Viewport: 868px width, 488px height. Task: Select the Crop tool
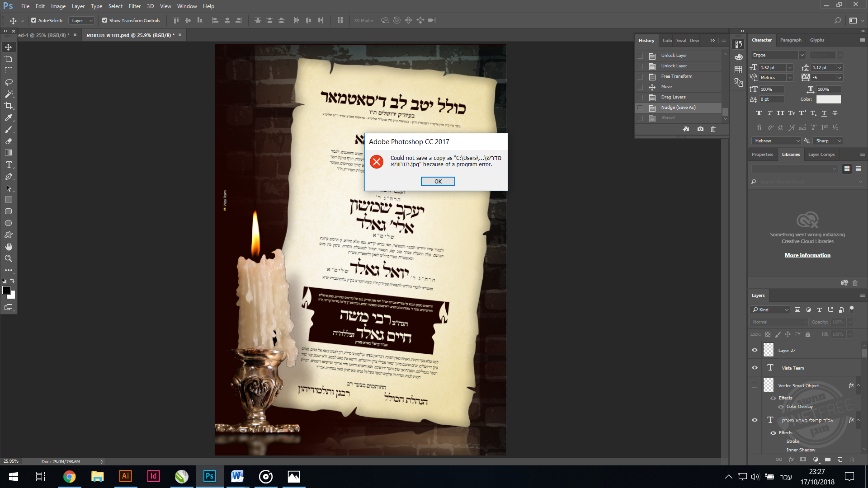tap(9, 106)
